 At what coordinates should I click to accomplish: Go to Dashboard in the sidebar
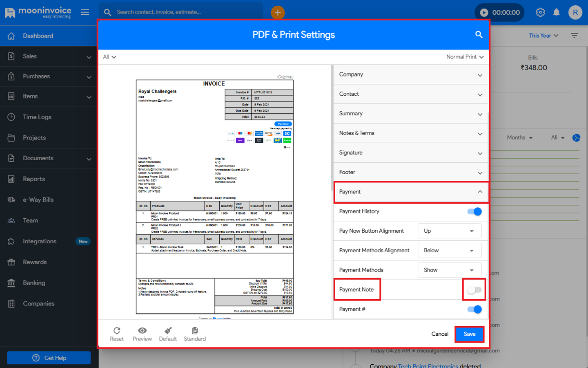coord(38,36)
